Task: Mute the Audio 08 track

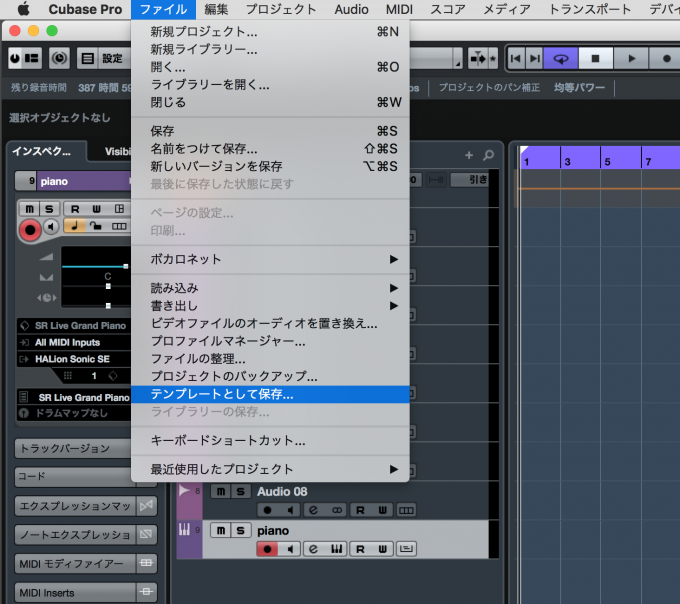Action: pos(221,492)
